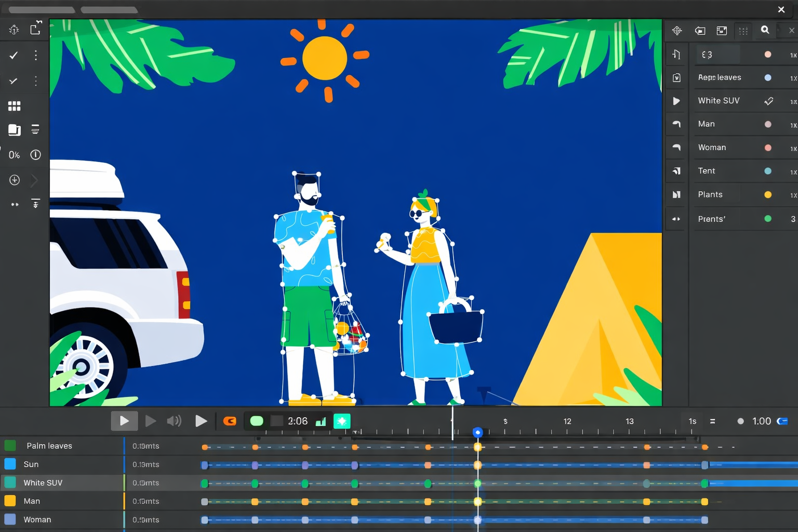Click the search magnifier in layers panel

pos(765,30)
